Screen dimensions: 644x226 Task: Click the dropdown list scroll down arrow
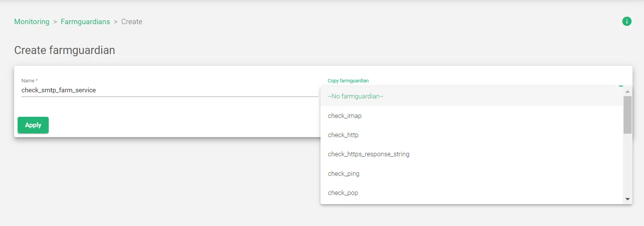coord(628,199)
